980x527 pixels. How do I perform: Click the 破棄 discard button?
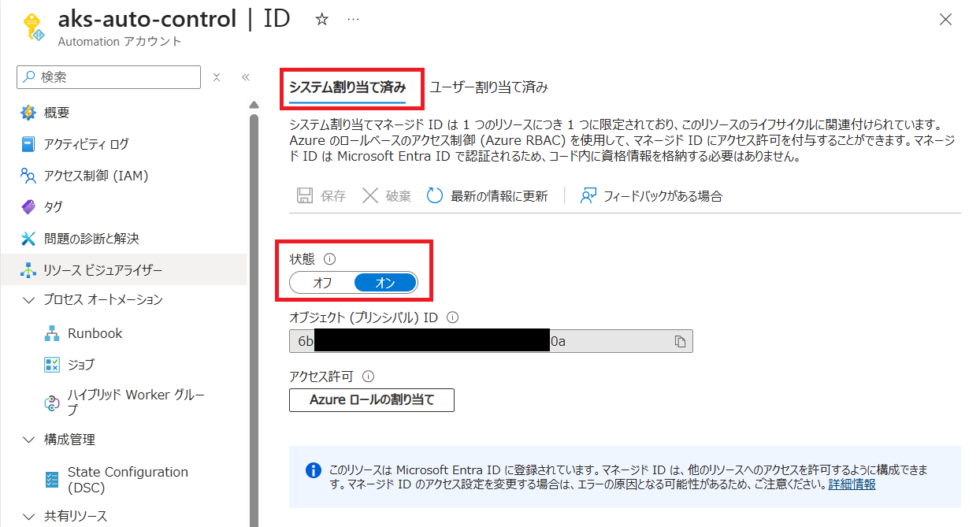tap(386, 196)
